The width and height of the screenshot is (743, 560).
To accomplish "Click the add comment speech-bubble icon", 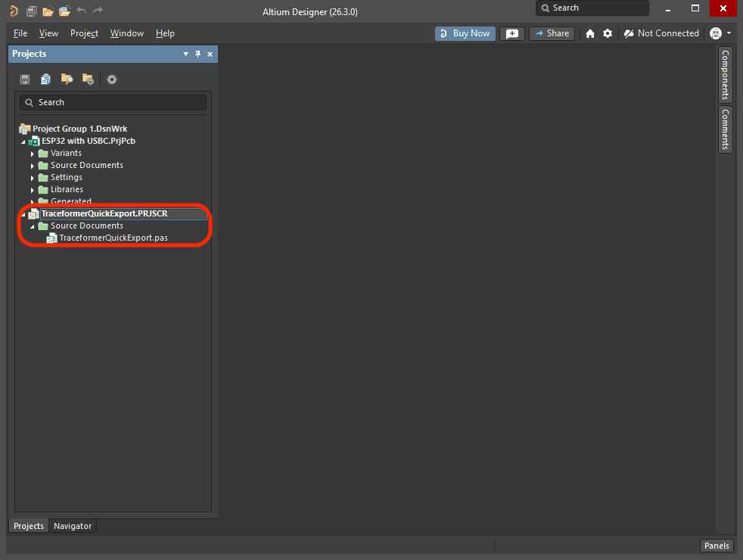I will tap(512, 33).
